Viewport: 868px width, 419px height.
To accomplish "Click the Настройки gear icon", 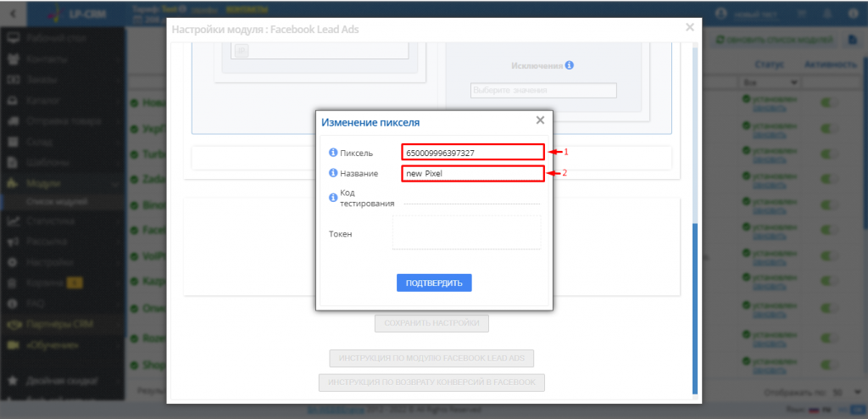I will pos(14,262).
